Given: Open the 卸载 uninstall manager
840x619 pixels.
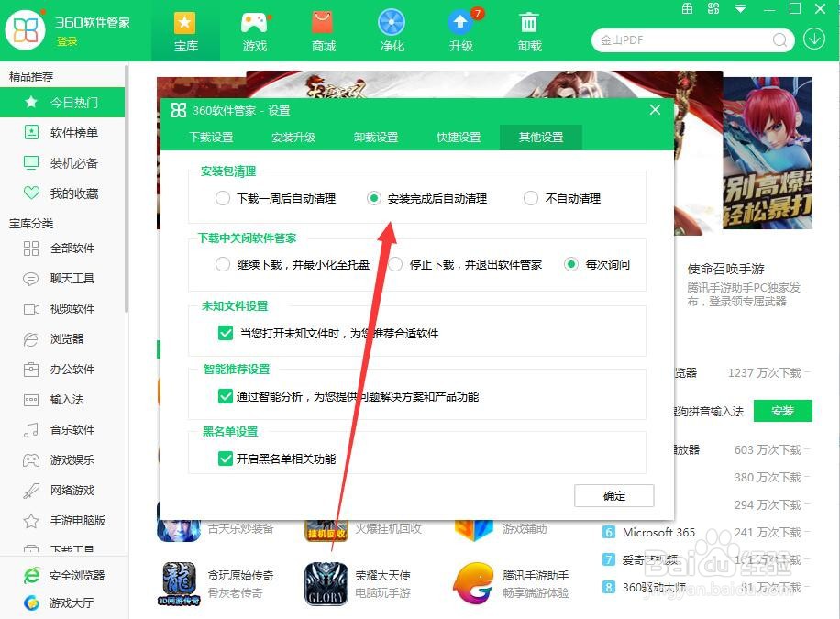Looking at the screenshot, I should pos(529,29).
